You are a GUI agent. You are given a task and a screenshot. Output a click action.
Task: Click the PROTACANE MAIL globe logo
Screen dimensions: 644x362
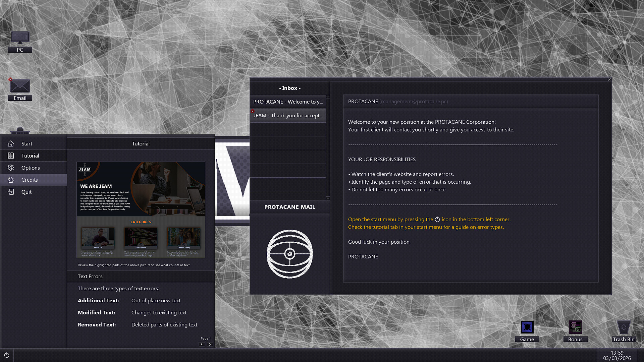289,254
